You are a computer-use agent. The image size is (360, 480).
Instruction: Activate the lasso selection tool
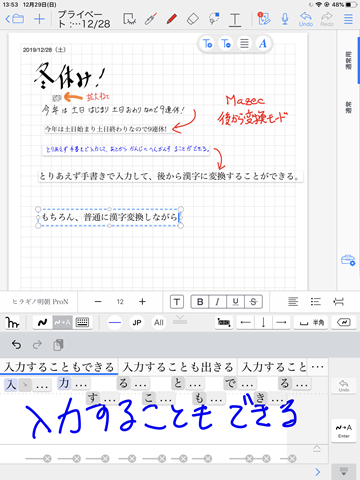[x=214, y=19]
